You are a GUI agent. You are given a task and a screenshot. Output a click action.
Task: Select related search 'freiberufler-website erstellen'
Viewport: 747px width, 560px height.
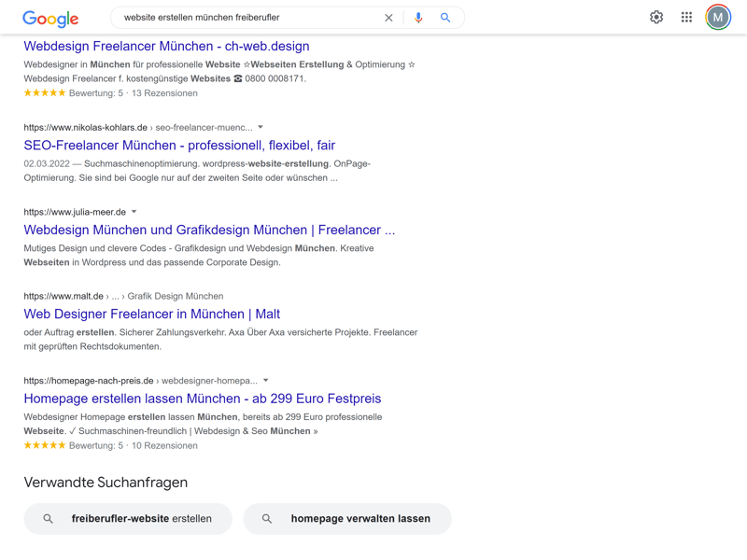[x=141, y=519]
